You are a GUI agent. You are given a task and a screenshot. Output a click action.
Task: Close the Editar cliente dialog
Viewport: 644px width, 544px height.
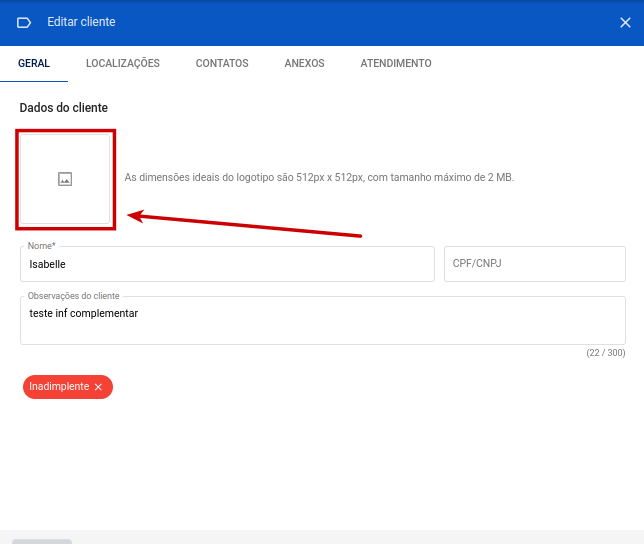coord(625,22)
